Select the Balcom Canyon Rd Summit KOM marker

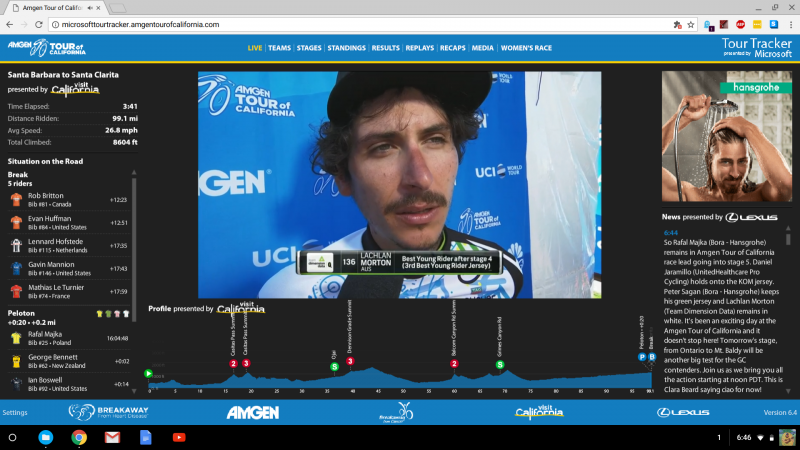[x=454, y=364]
